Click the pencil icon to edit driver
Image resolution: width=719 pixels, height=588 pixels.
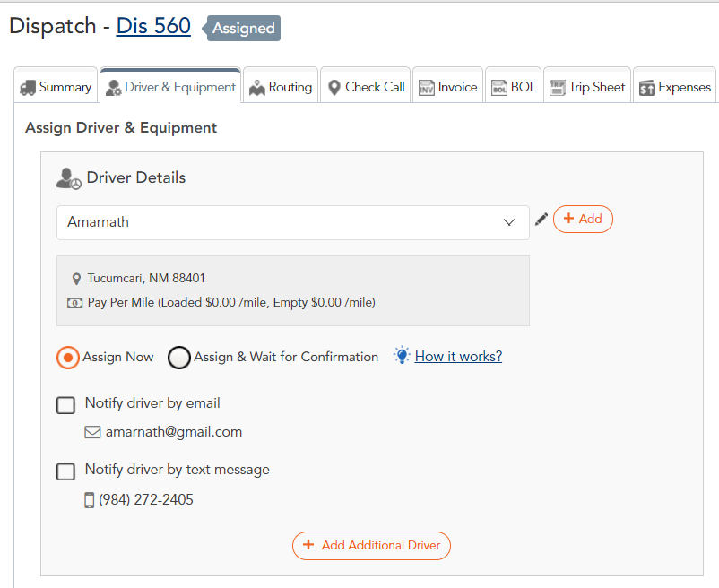(x=541, y=219)
